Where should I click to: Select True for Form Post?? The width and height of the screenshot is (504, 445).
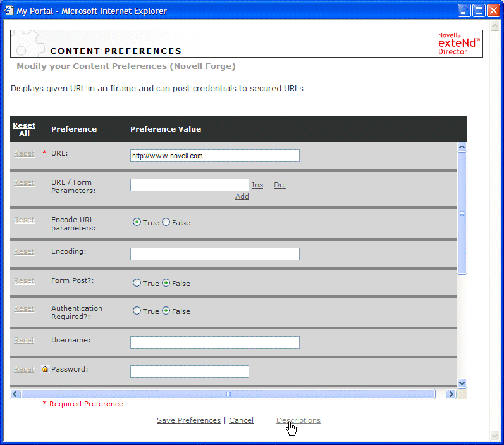tap(137, 283)
